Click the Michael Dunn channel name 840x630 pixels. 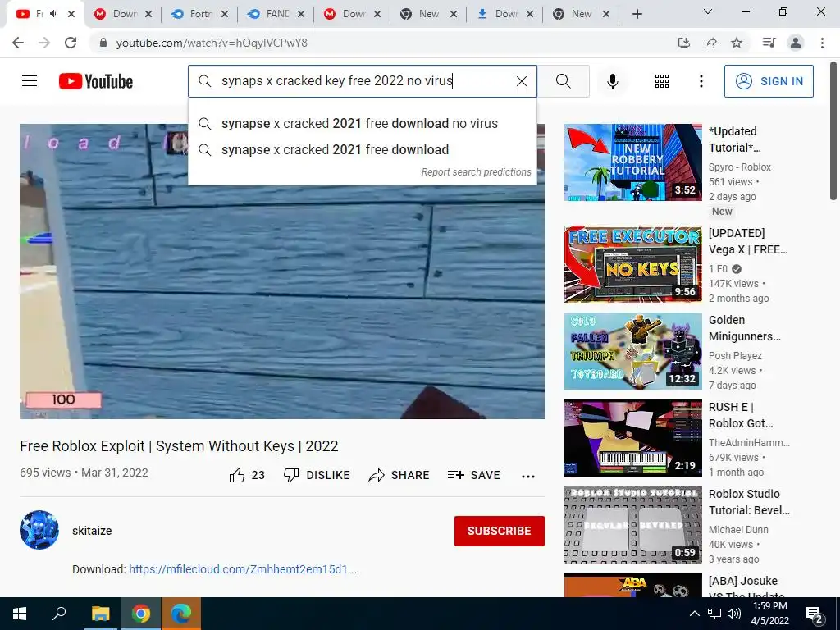[738, 530]
